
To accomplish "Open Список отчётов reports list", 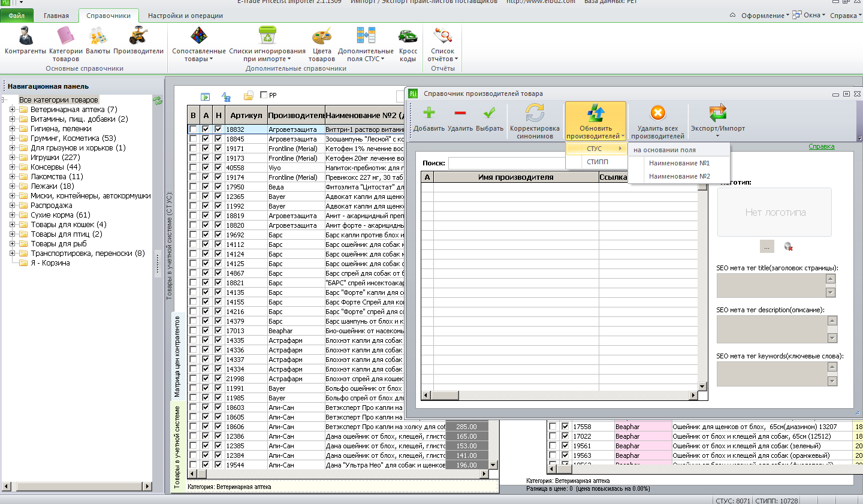I will (442, 43).
